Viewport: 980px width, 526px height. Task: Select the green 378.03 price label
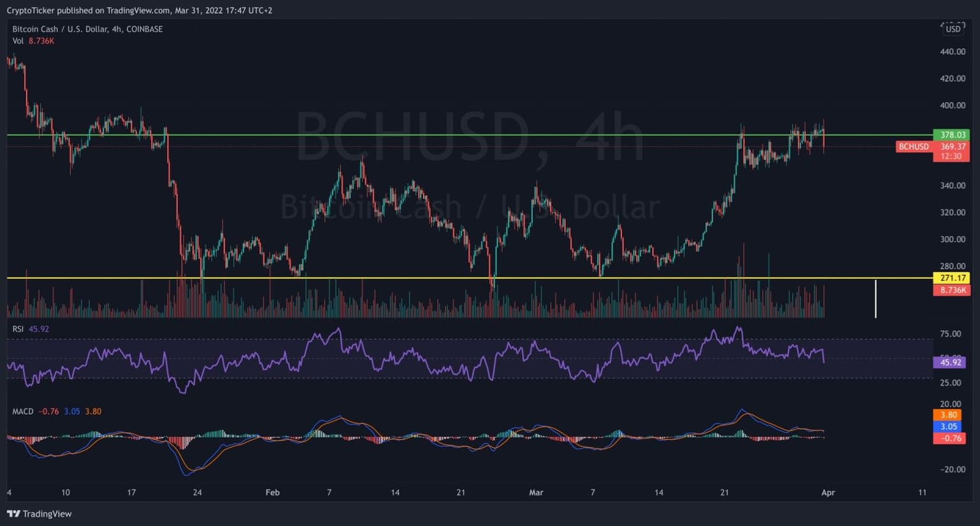click(951, 135)
